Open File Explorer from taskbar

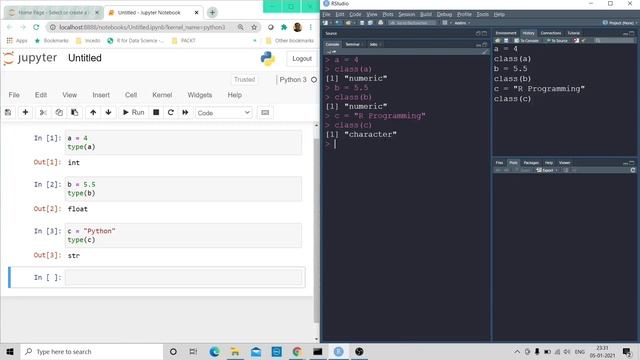[235, 351]
